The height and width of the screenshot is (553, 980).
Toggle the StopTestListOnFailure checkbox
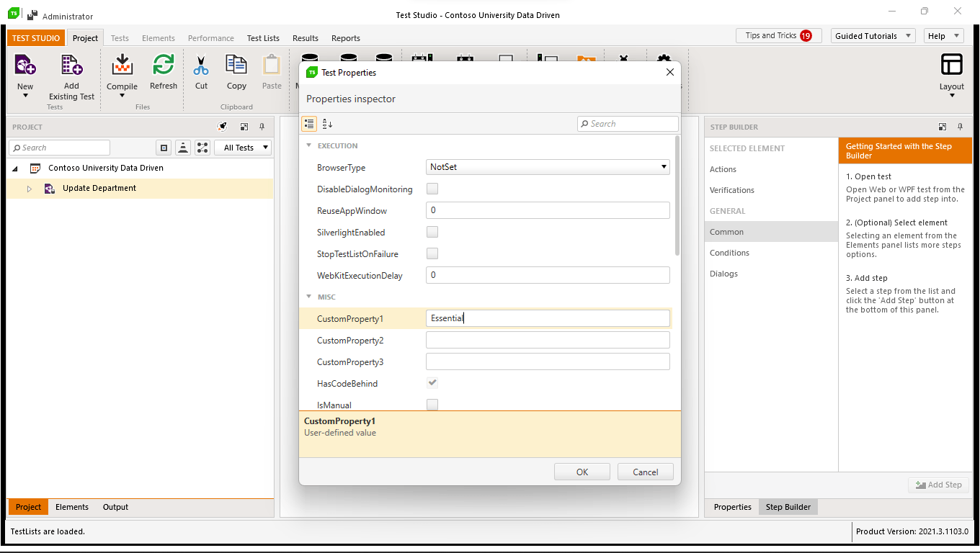[432, 253]
